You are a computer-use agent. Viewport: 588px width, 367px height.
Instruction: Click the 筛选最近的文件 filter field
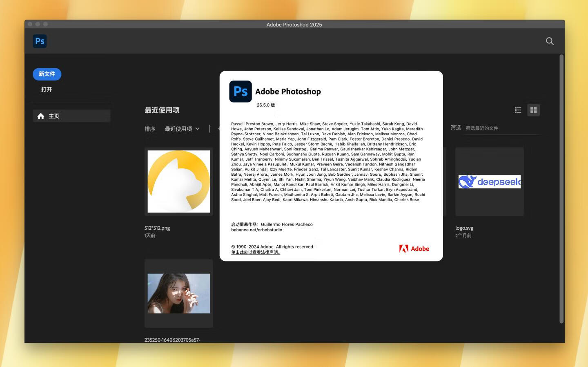pos(502,128)
